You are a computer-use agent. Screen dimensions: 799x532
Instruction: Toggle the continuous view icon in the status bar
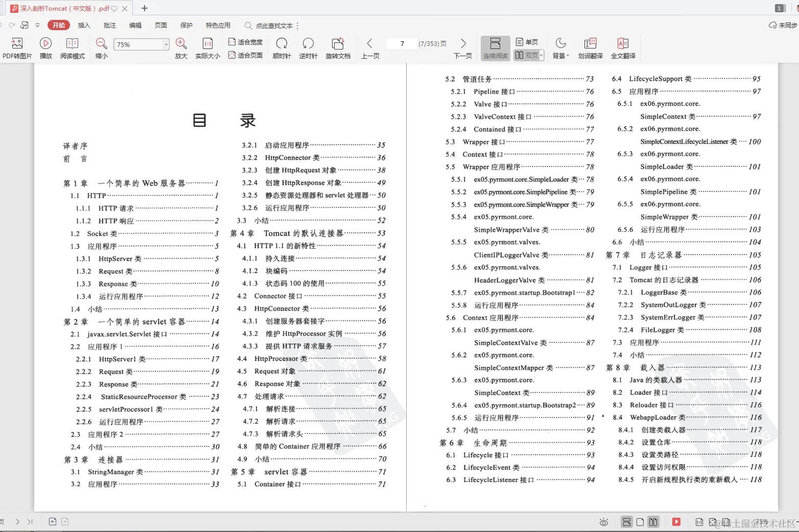coord(626,522)
